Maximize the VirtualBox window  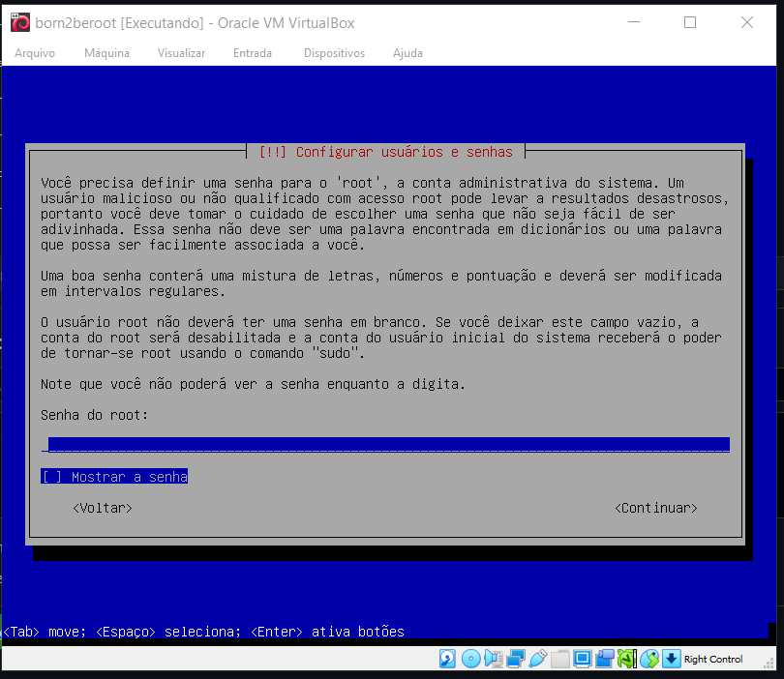point(690,22)
